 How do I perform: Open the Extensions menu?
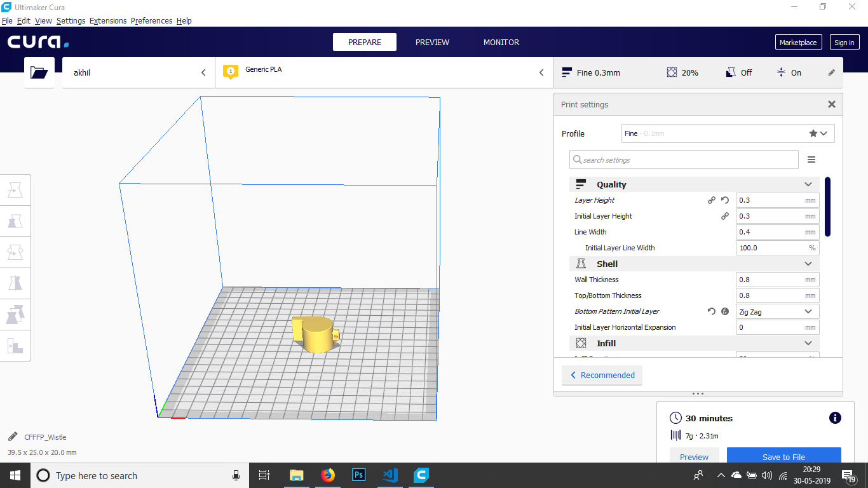click(108, 20)
